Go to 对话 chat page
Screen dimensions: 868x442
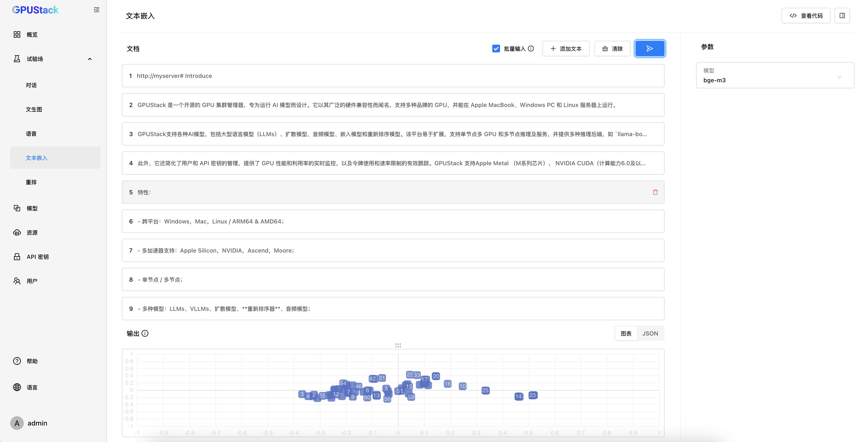coord(31,85)
